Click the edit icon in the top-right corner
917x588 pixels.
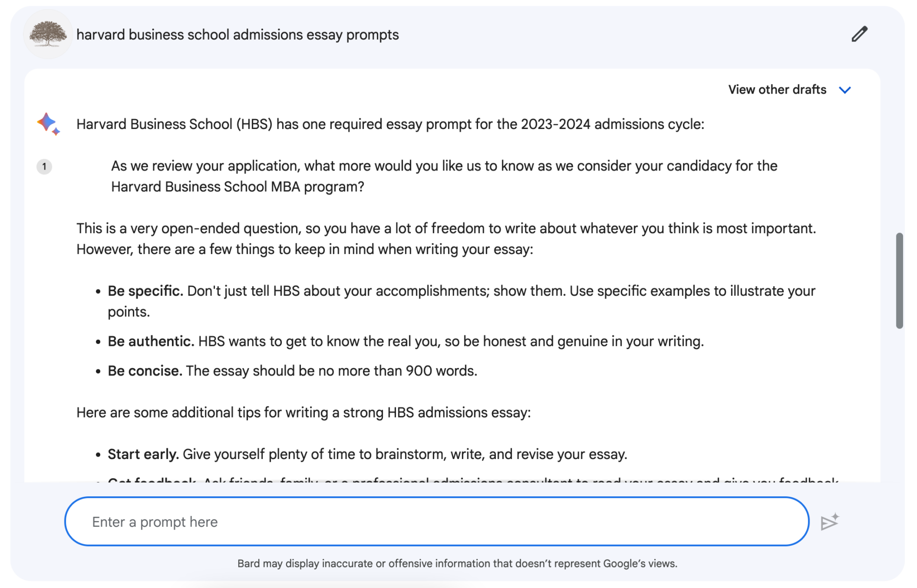point(859,34)
